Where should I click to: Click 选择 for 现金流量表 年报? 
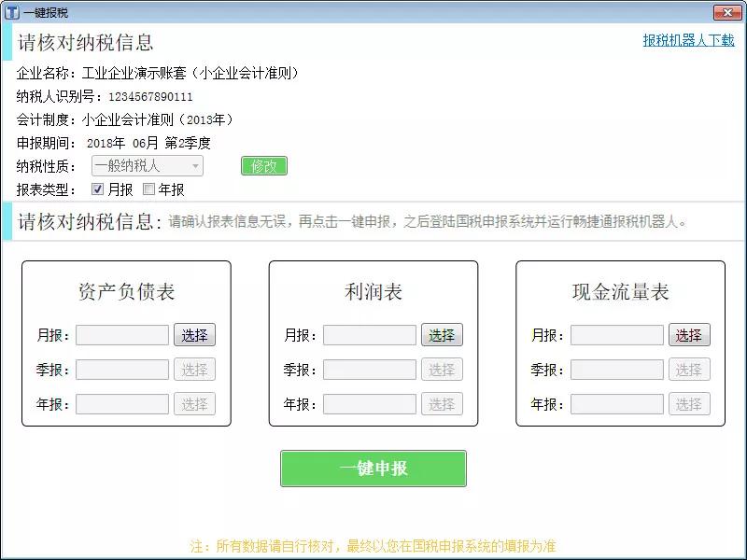point(689,403)
